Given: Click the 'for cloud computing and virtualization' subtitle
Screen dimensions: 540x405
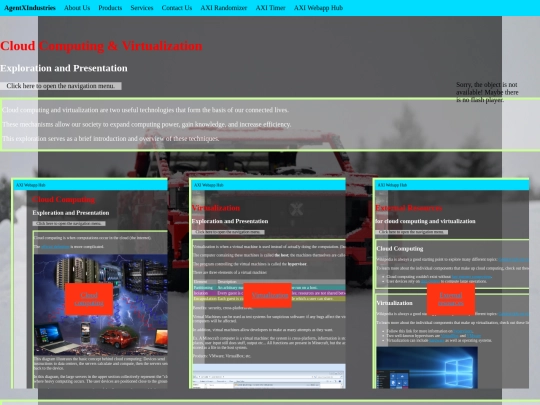Looking at the screenshot, I should click(x=425, y=221).
